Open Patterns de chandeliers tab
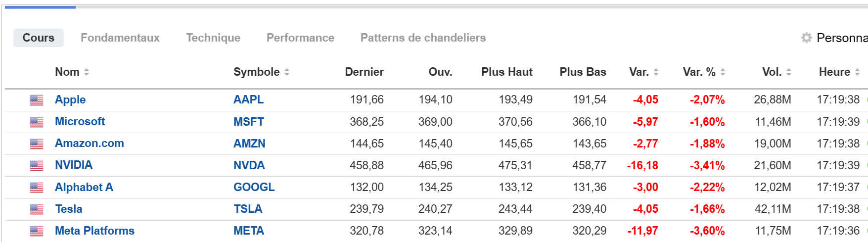The width and height of the screenshot is (868, 242). click(423, 38)
